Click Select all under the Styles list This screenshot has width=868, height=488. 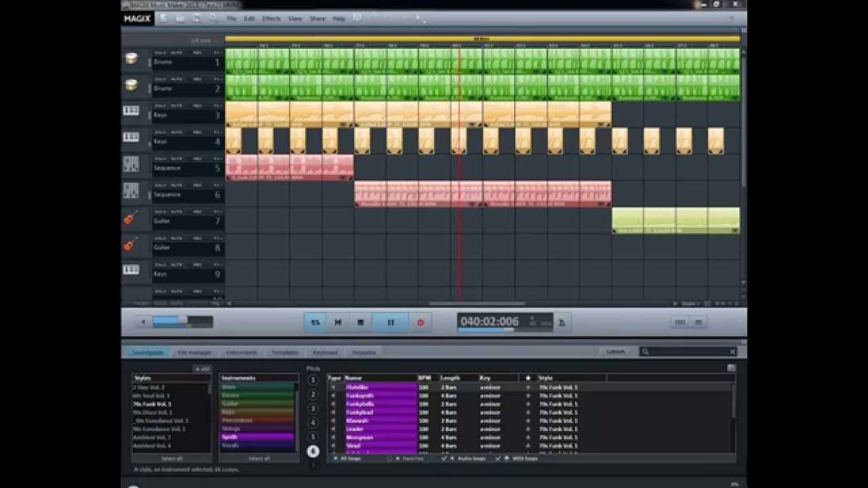[x=172, y=459]
